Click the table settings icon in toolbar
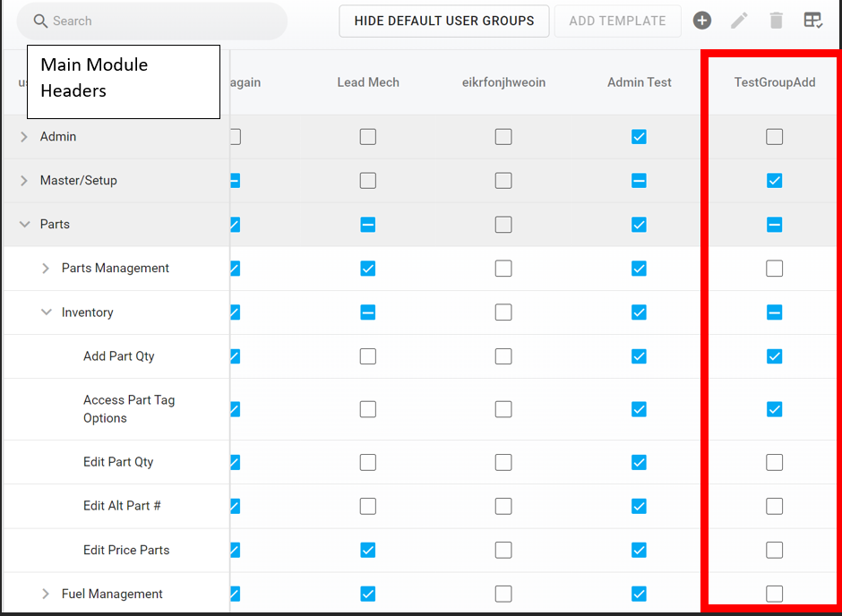Image resolution: width=842 pixels, height=616 pixels. pos(812,21)
